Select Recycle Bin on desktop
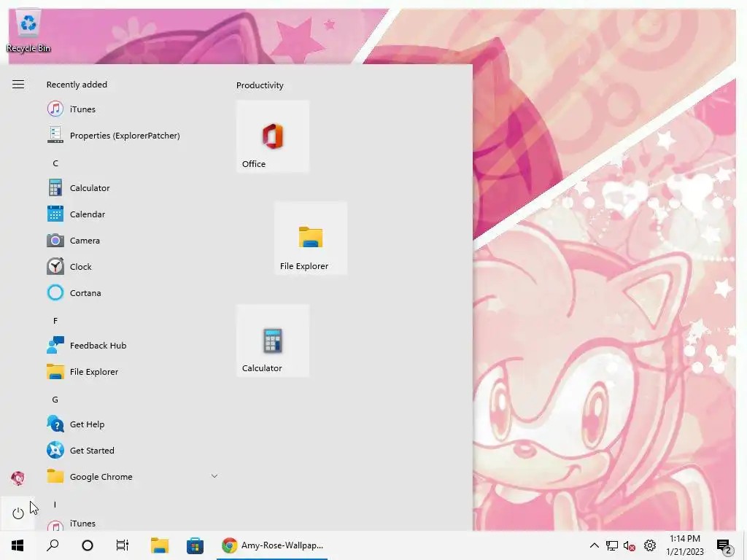The width and height of the screenshot is (747, 560). click(28, 32)
